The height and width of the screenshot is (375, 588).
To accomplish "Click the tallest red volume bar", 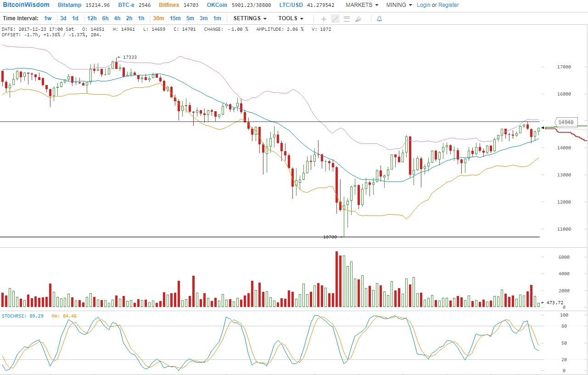I will tap(336, 279).
